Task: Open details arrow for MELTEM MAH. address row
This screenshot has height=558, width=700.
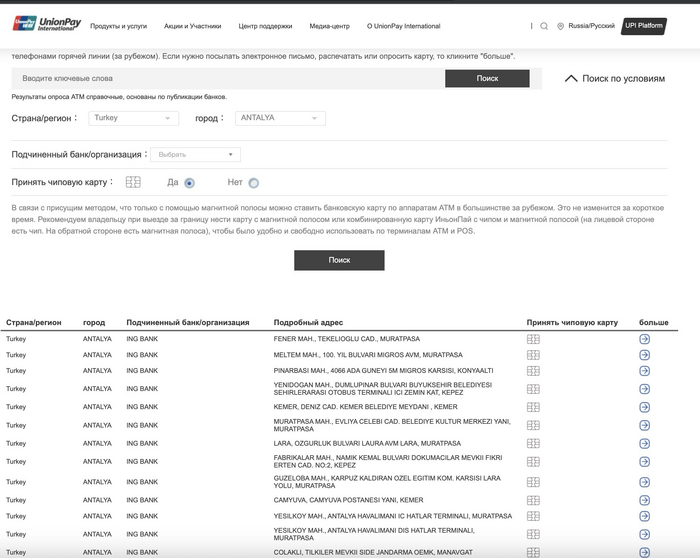Action: pyautogui.click(x=644, y=355)
